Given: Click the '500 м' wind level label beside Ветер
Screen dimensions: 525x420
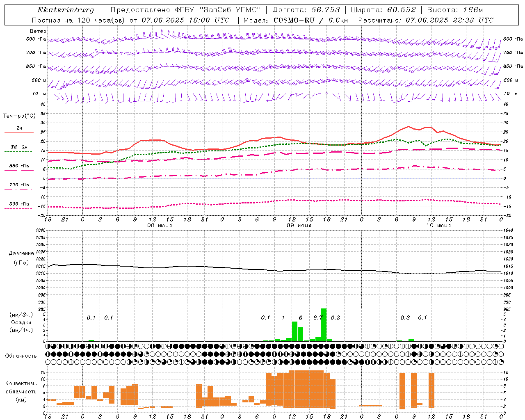Looking at the screenshot, I should [39, 80].
